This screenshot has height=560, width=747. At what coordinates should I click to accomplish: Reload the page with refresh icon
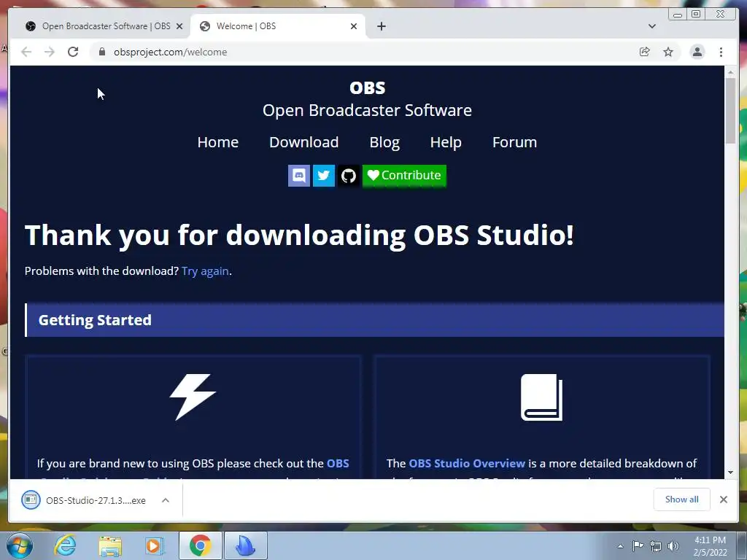pyautogui.click(x=73, y=52)
